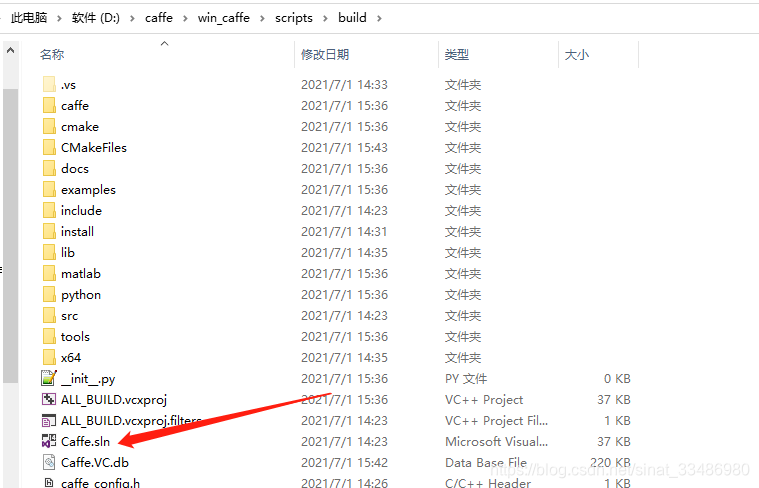Sort by 类型 column header
The height and width of the screenshot is (488, 759).
tap(456, 54)
